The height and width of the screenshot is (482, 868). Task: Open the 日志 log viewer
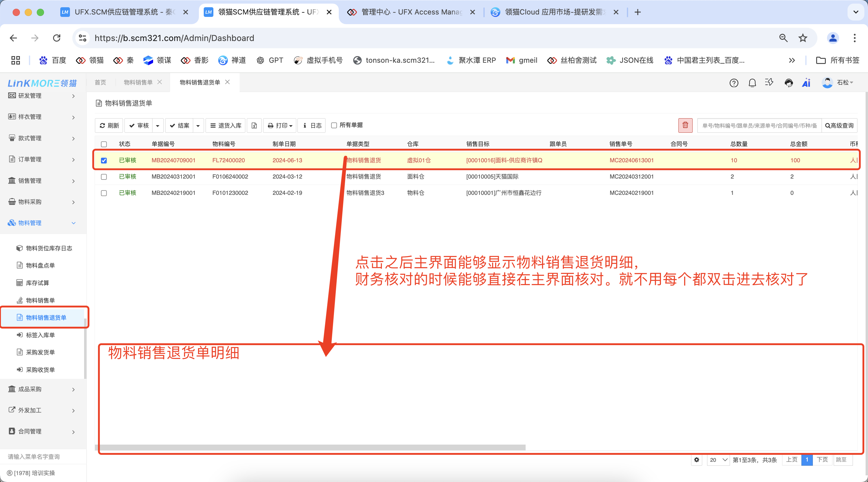(311, 125)
